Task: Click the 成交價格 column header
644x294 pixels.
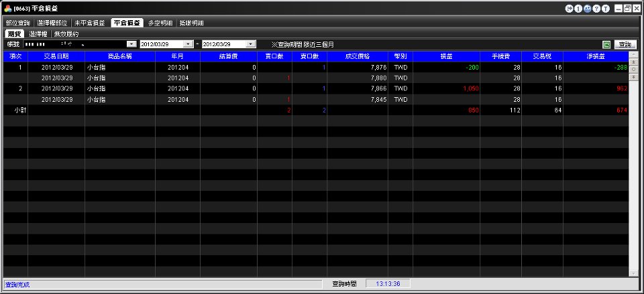Action: coord(358,56)
